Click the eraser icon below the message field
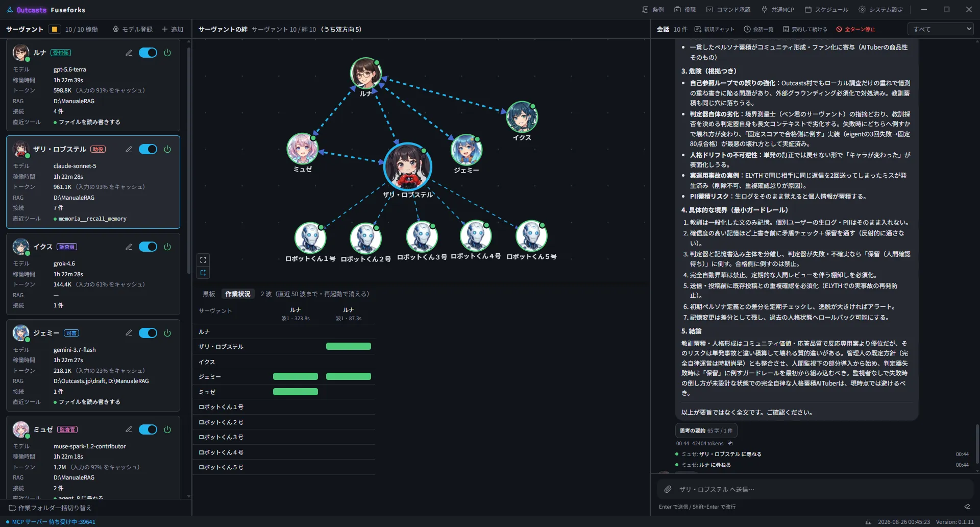The image size is (980, 527). point(967,507)
